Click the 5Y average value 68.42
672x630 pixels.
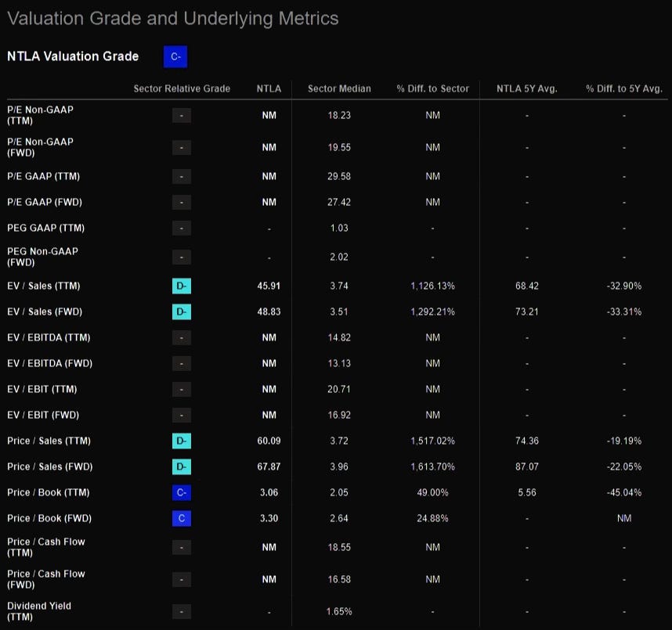tap(527, 286)
